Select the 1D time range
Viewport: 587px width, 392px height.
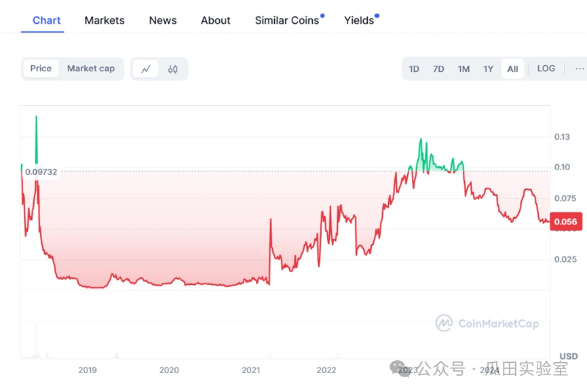point(414,68)
